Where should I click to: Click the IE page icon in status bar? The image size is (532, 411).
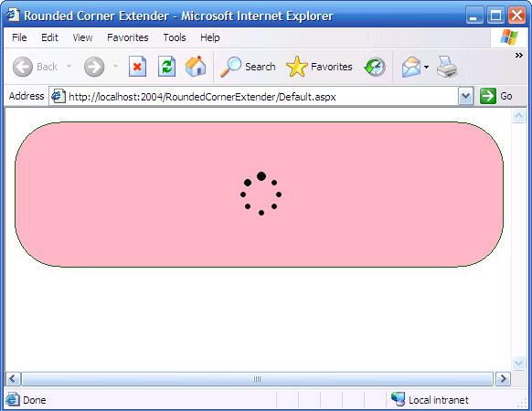[13, 399]
